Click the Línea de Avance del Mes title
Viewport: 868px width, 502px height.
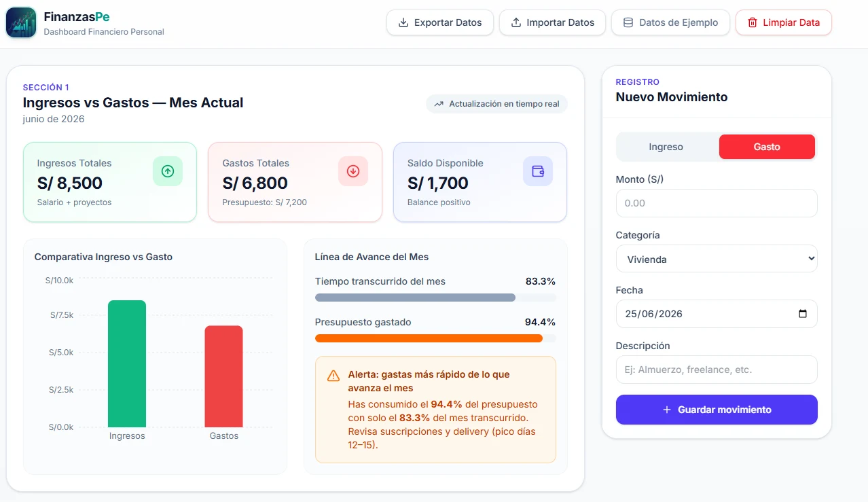pyautogui.click(x=372, y=257)
